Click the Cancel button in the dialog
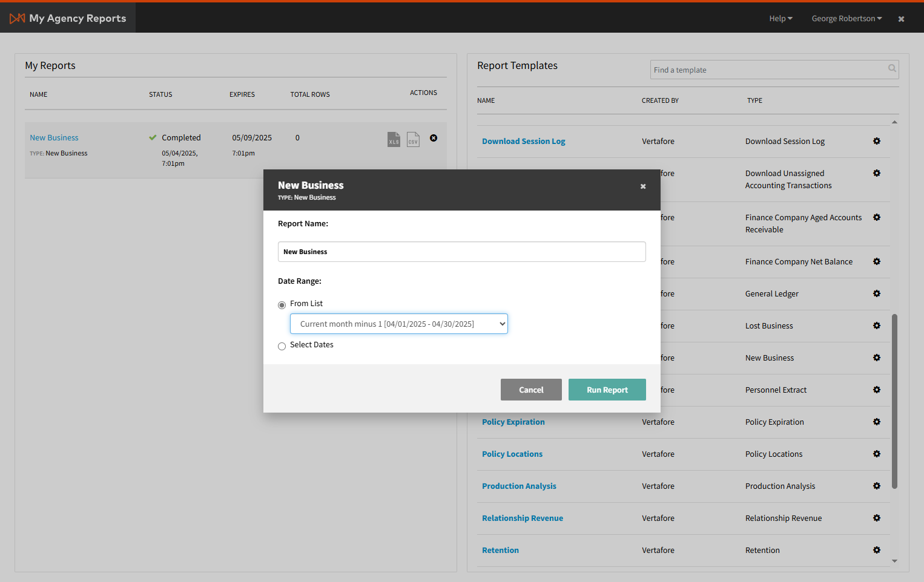Image resolution: width=924 pixels, height=582 pixels. point(531,390)
